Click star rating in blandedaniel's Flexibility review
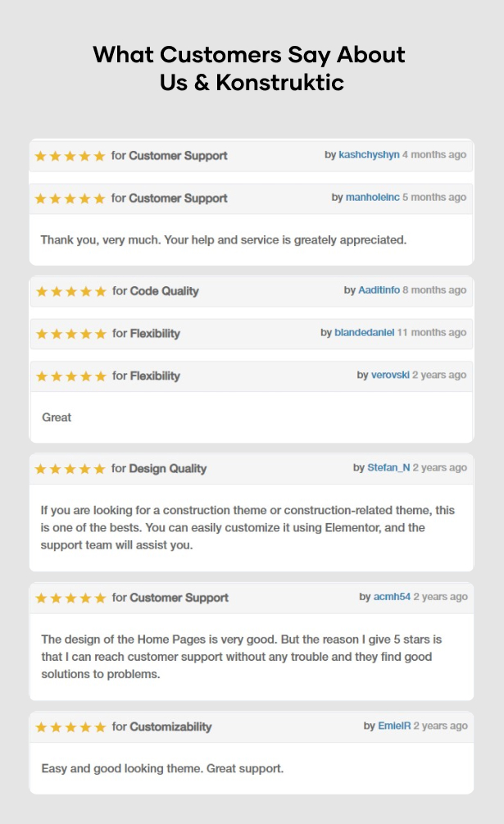The height and width of the screenshot is (824, 504). tap(71, 334)
